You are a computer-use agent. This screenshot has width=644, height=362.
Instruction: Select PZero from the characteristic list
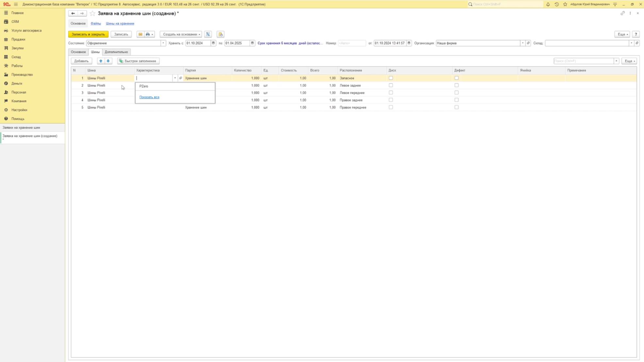(x=144, y=86)
